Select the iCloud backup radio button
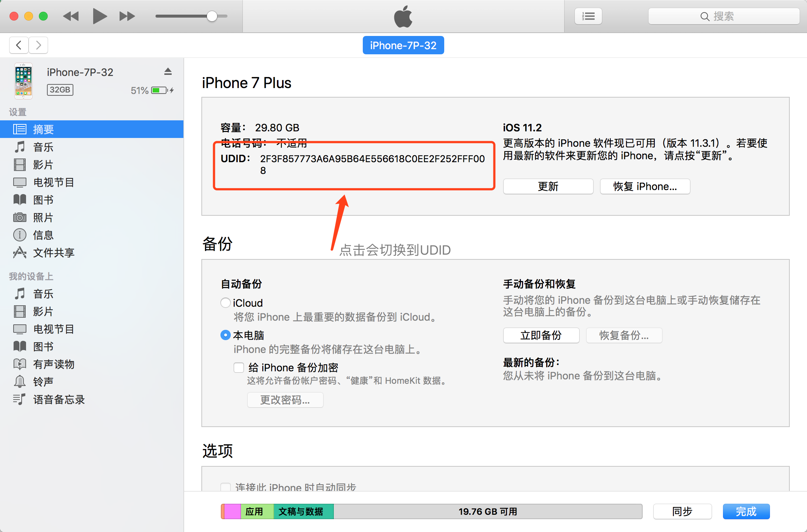The image size is (807, 532). tap(226, 303)
